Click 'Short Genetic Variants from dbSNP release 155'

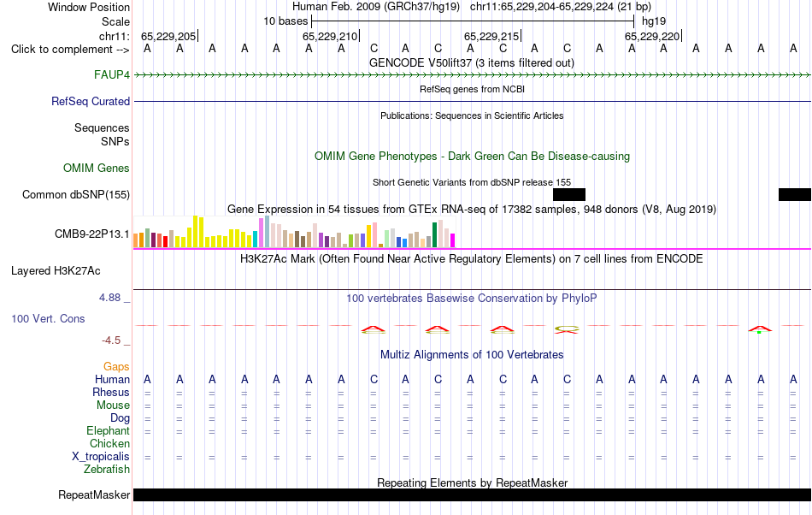tap(472, 182)
